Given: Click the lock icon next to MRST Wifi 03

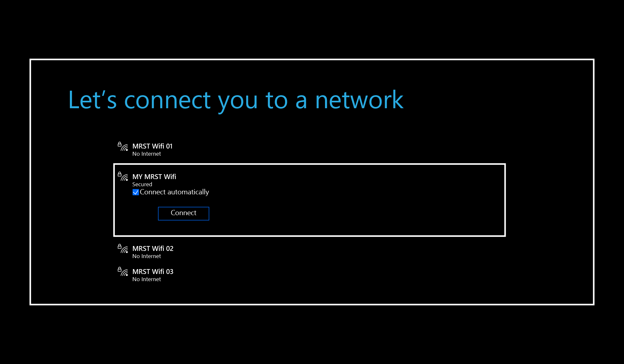Looking at the screenshot, I should [120, 270].
